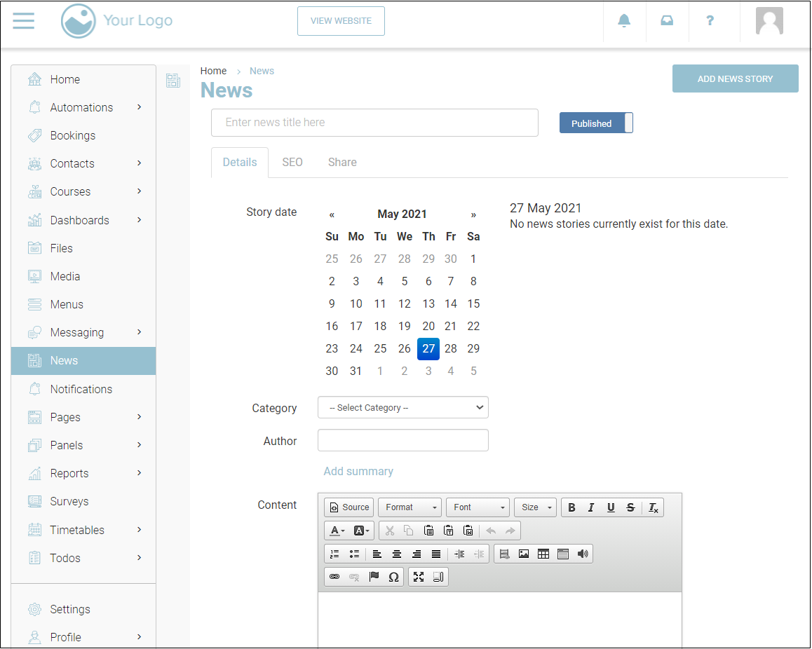Click the Remove Format icon

pos(653,507)
